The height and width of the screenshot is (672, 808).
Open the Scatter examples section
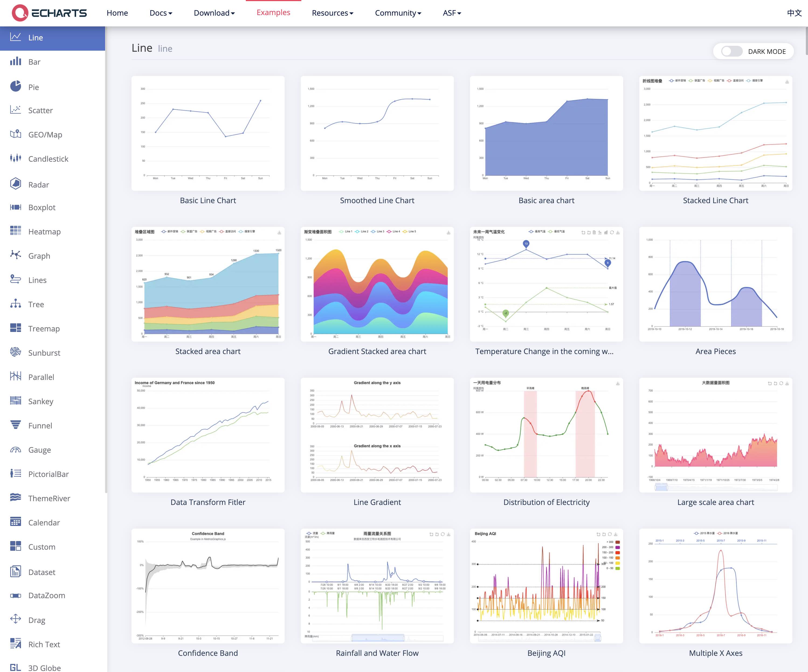point(40,110)
